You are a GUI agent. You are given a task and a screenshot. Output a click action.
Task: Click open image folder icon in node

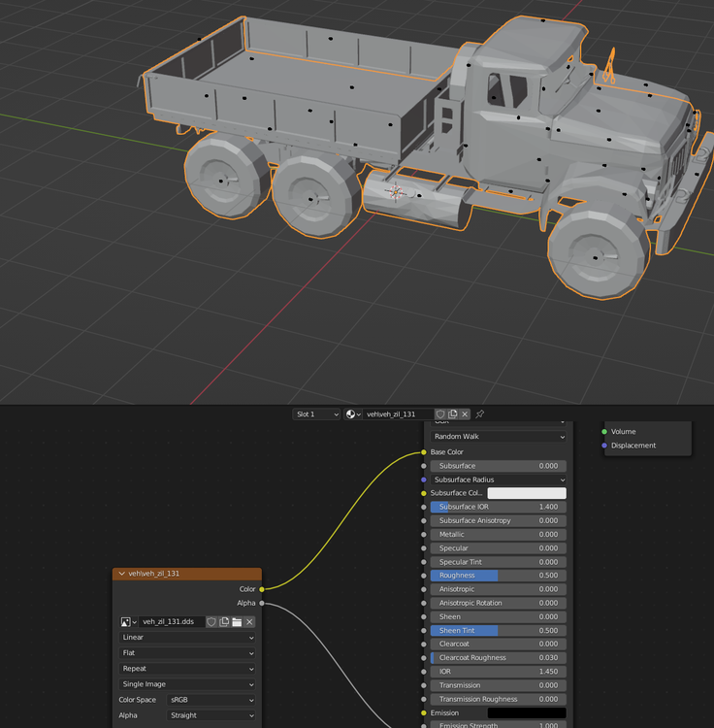click(237, 622)
